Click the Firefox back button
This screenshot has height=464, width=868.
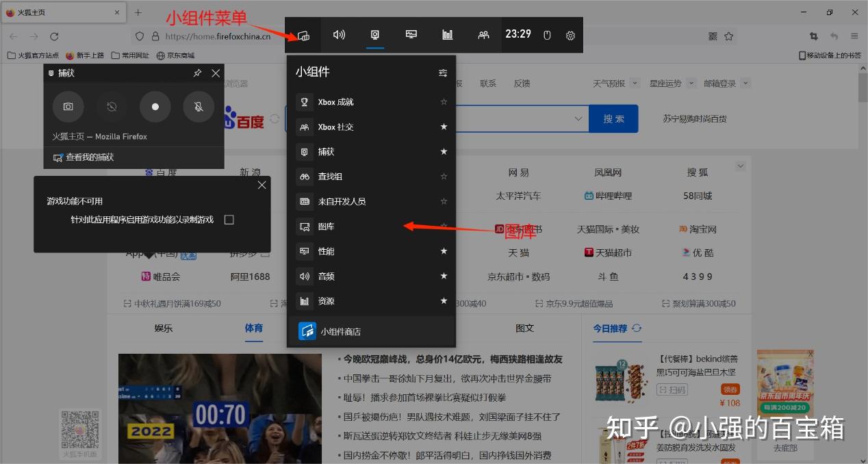pos(14,36)
